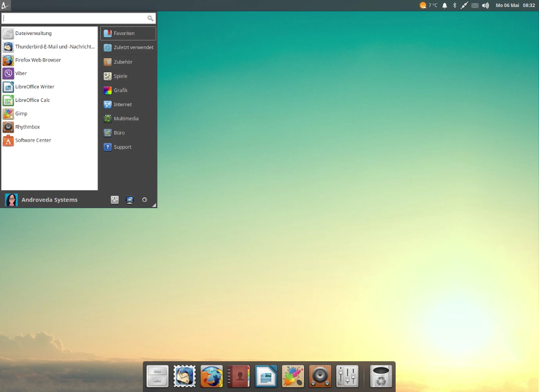Open the contacts address book in the dock
The width and height of the screenshot is (539, 392).
click(x=239, y=376)
